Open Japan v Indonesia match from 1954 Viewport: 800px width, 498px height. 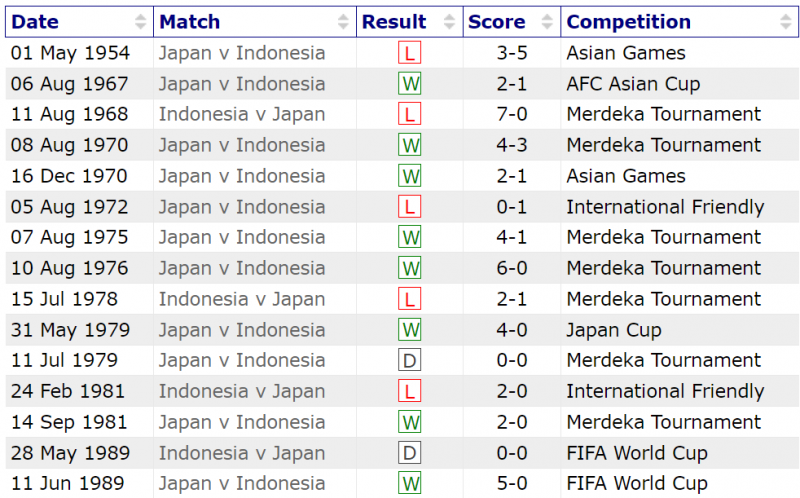tap(242, 53)
